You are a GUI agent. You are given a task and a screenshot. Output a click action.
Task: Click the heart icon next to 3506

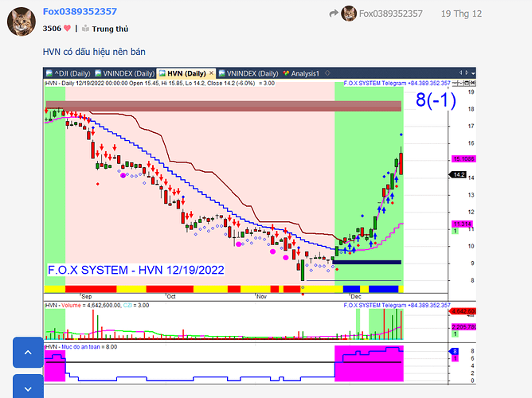pos(67,29)
